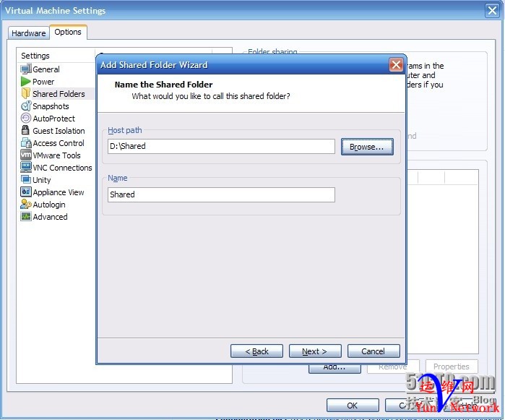Viewport: 505px width, 420px height.
Task: Select the Autologin setting
Action: point(49,205)
